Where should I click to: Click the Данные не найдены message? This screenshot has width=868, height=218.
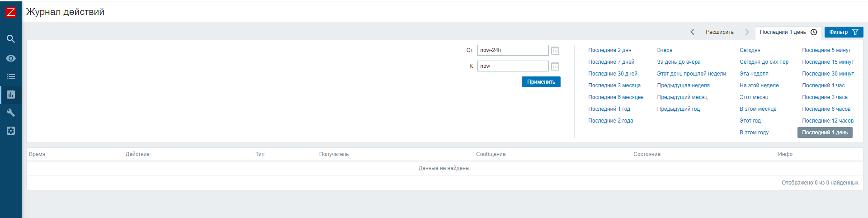pyautogui.click(x=444, y=168)
